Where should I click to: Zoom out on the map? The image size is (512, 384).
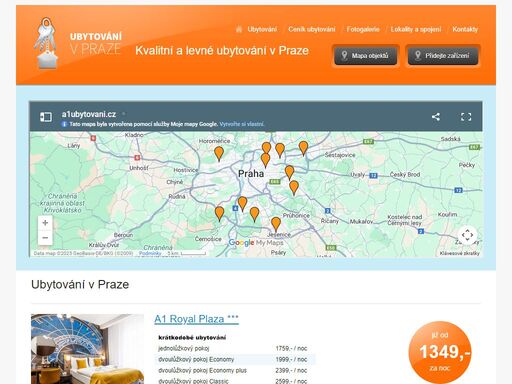[45, 238]
